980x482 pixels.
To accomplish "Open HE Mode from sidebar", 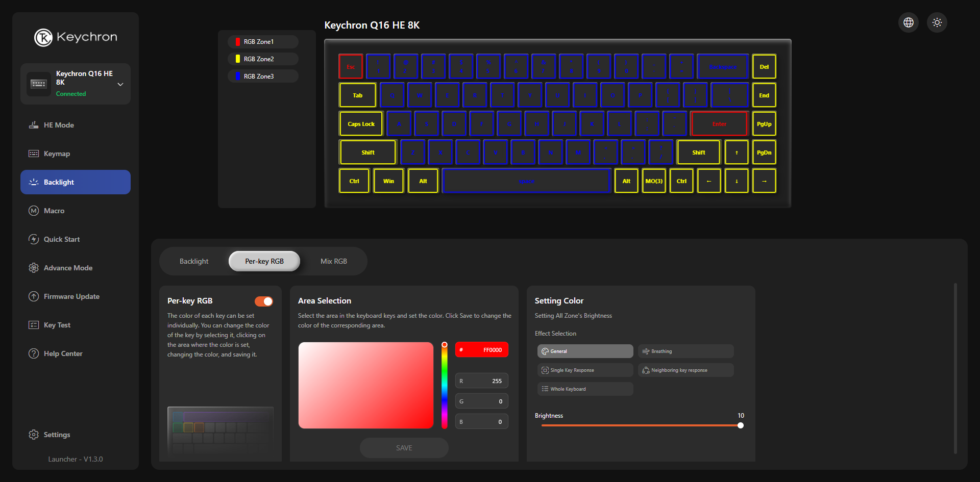I will point(59,125).
